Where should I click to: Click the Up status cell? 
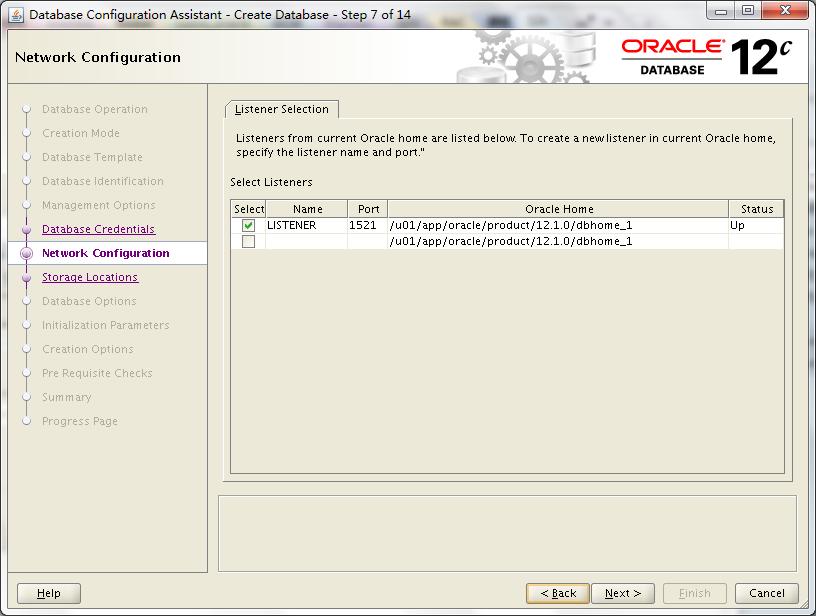(x=756, y=225)
